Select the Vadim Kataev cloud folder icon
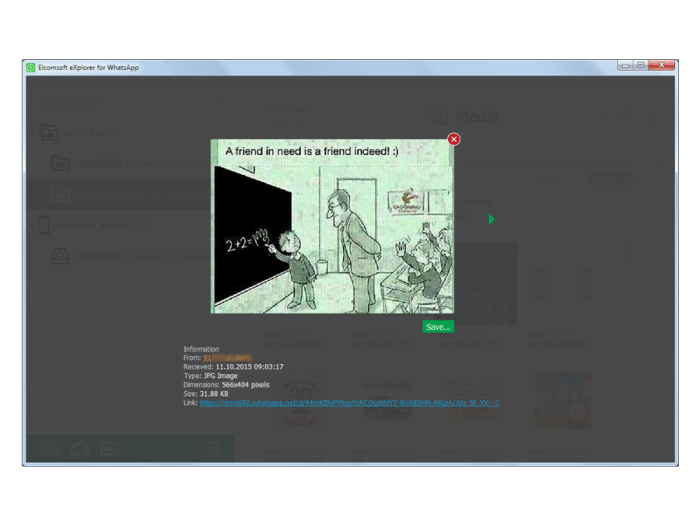This screenshot has height=525, width=700. click(x=48, y=132)
